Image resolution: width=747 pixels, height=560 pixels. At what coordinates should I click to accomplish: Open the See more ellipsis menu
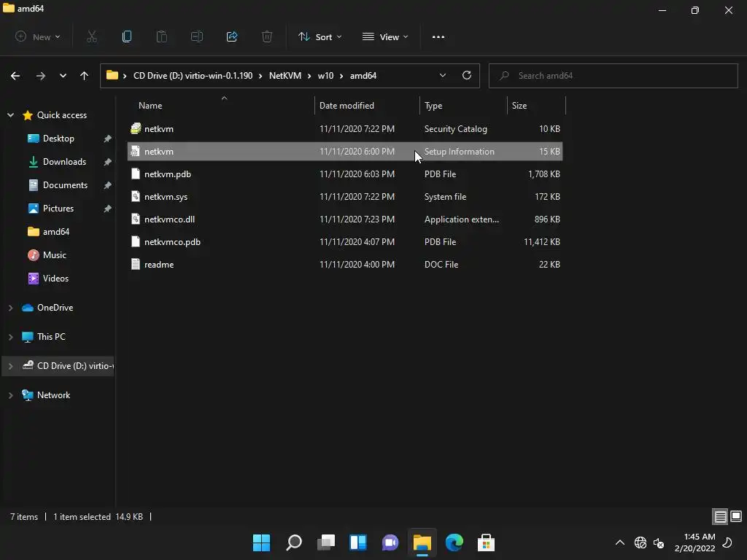(438, 36)
